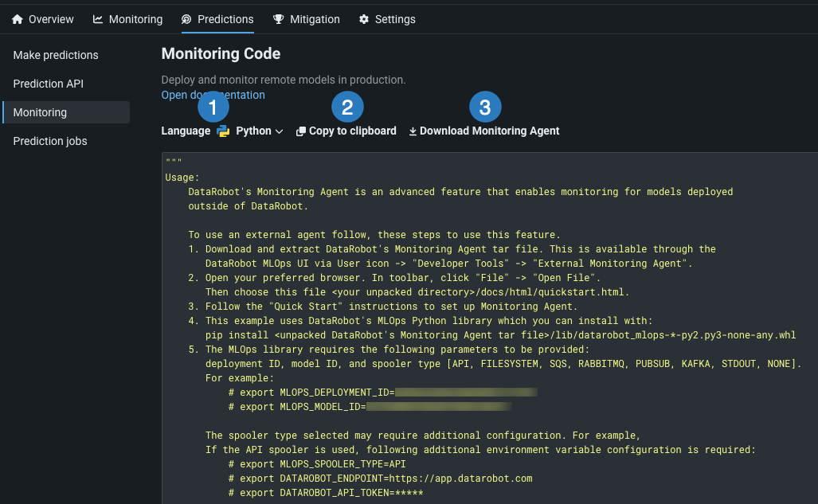Click the Download Monitoring Agent button
The width and height of the screenshot is (818, 504).
(489, 131)
